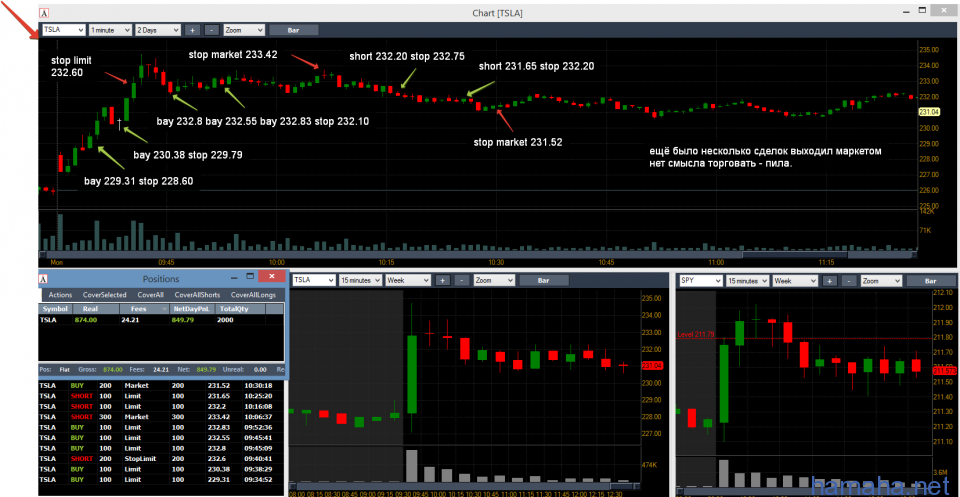Open the Week dropdown on the TSLA 15 minutes chart

[408, 280]
